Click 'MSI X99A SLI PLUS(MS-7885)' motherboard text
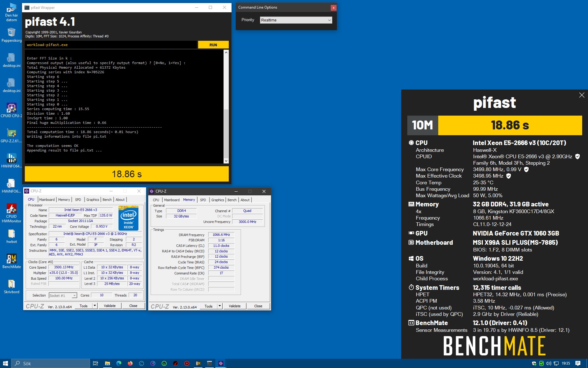Viewport: 588px width, 368px height. [x=515, y=243]
